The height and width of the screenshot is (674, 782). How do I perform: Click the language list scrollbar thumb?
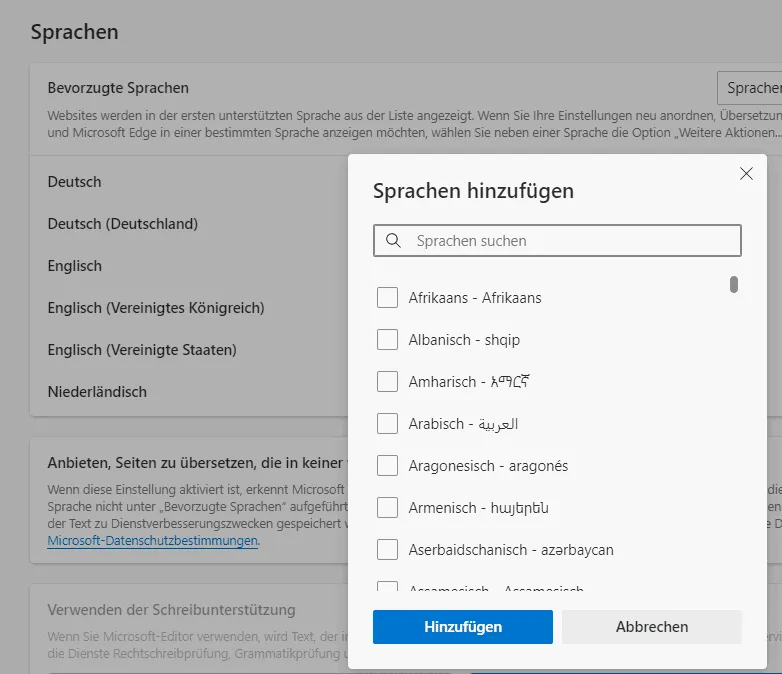[734, 285]
